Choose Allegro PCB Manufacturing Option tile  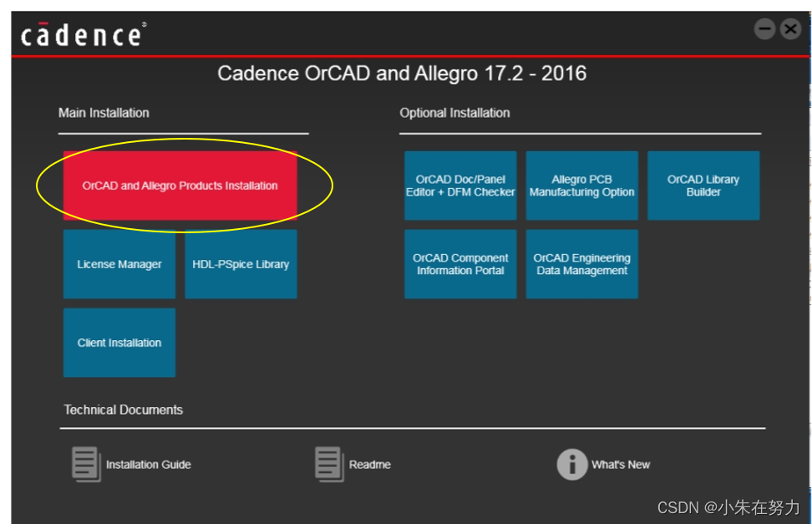[582, 186]
